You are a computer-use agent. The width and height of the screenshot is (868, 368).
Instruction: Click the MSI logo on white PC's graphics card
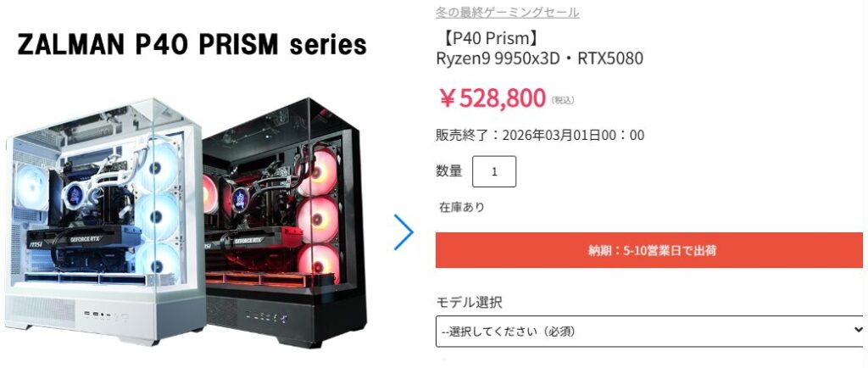coord(36,243)
